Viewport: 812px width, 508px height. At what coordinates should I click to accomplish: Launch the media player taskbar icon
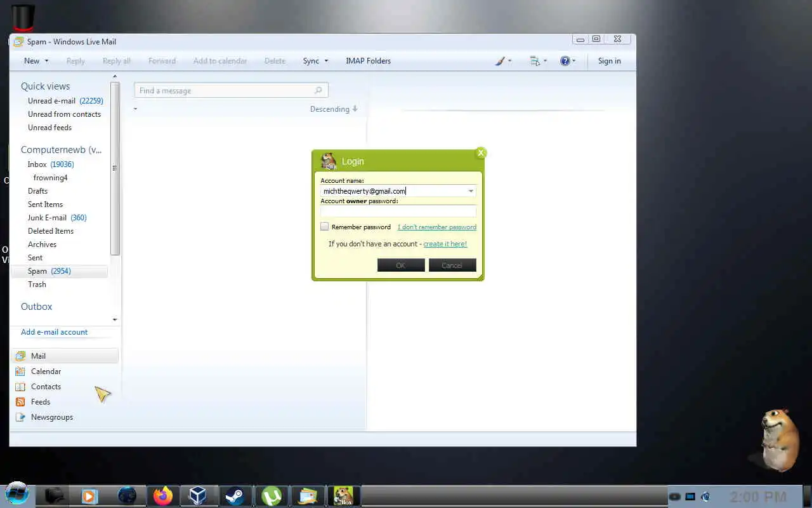pyautogui.click(x=89, y=495)
